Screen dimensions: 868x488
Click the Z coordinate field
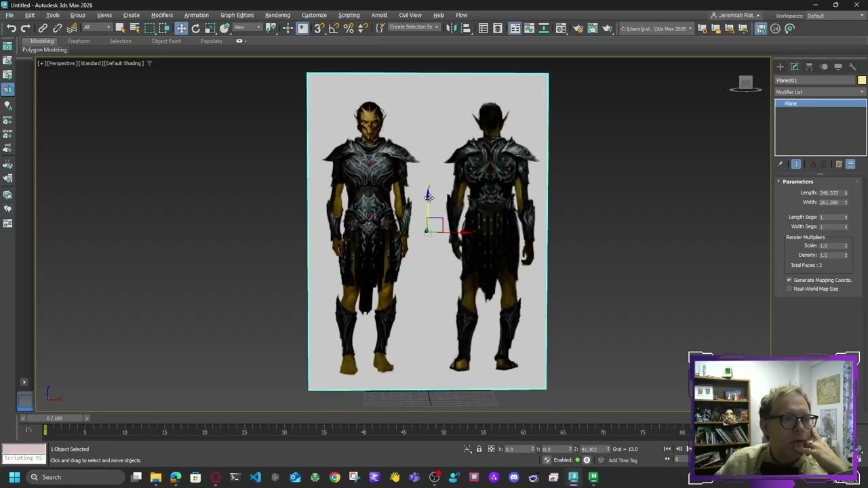point(594,449)
